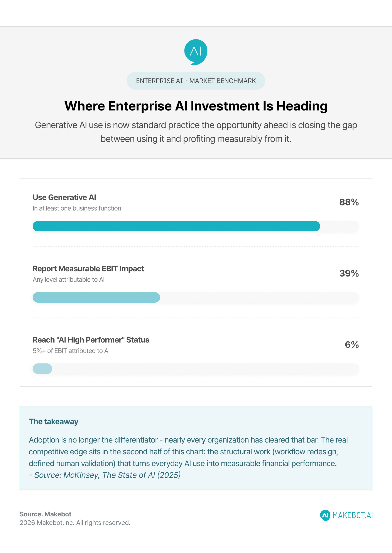Click the Source. Makebot footer text
Viewport: 392px width, 553px height.
pos(45,514)
